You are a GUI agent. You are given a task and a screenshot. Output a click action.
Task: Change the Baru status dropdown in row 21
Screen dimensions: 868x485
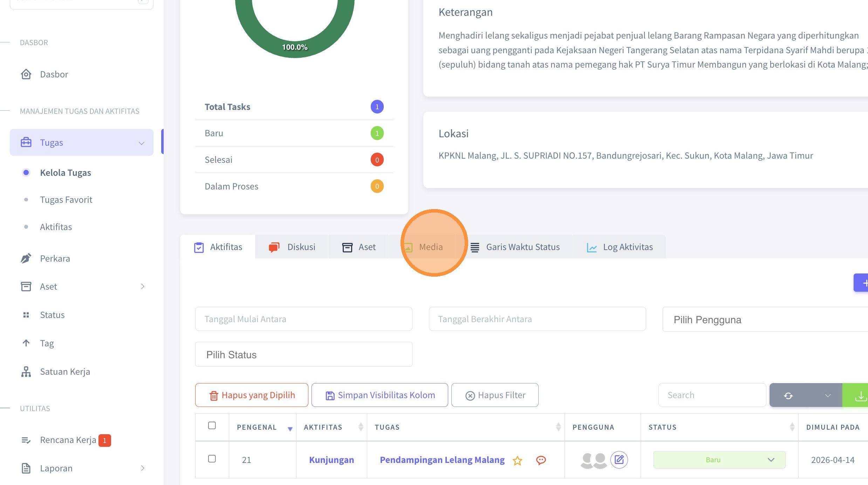(719, 460)
